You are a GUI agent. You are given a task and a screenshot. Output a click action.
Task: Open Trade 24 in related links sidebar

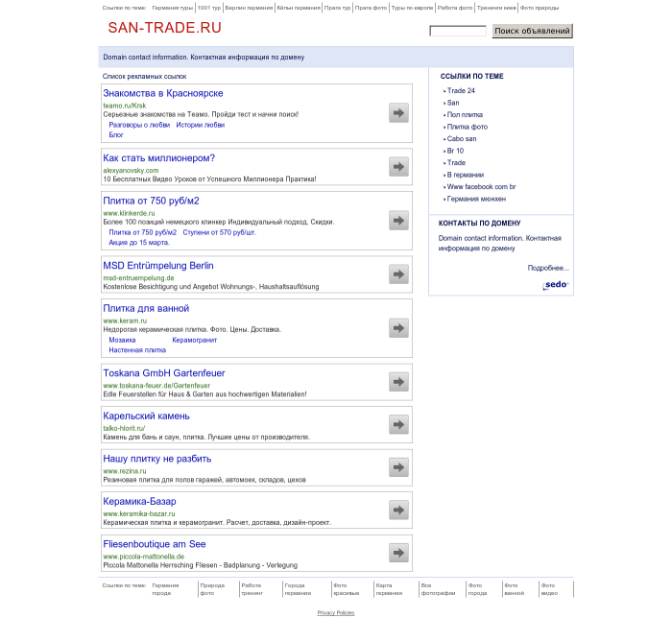coord(461,90)
